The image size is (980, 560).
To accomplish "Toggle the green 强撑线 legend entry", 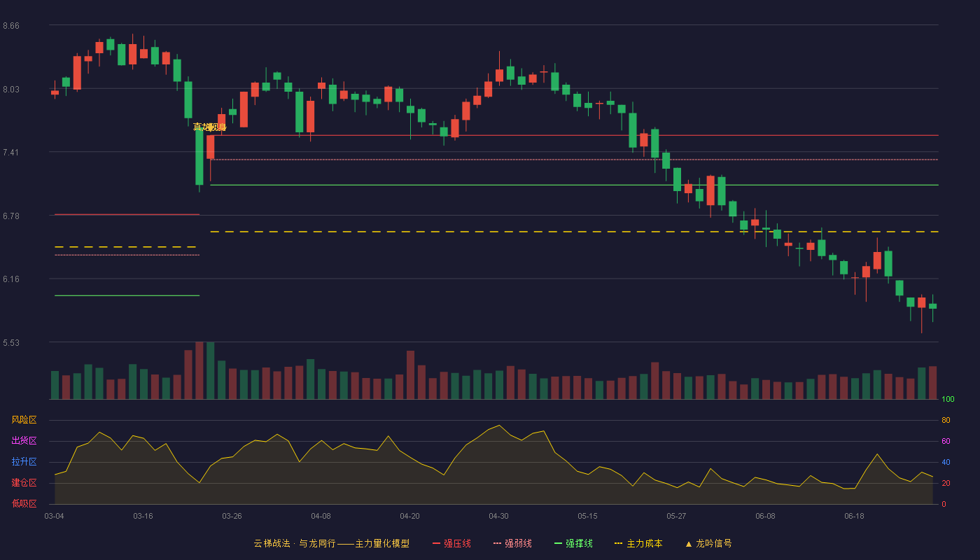I will point(573,543).
